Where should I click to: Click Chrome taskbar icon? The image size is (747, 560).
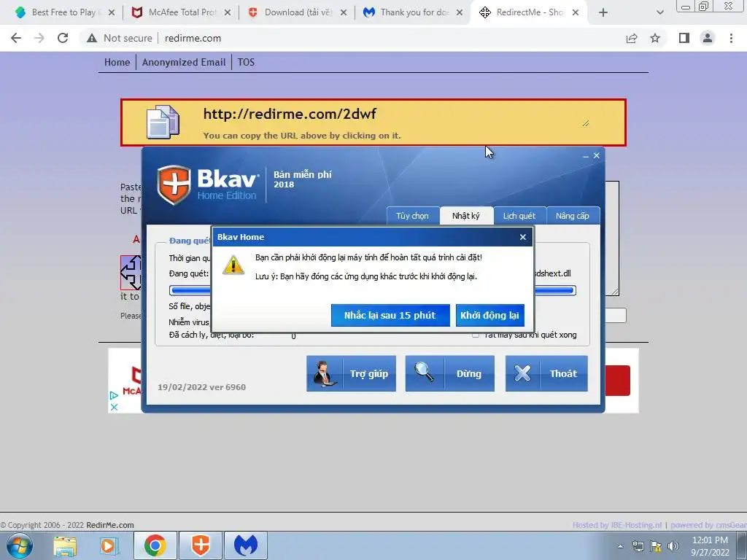[155, 545]
